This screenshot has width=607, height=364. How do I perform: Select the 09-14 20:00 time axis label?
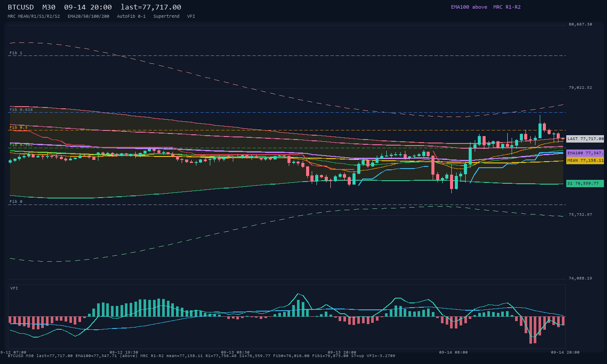pyautogui.click(x=565, y=352)
